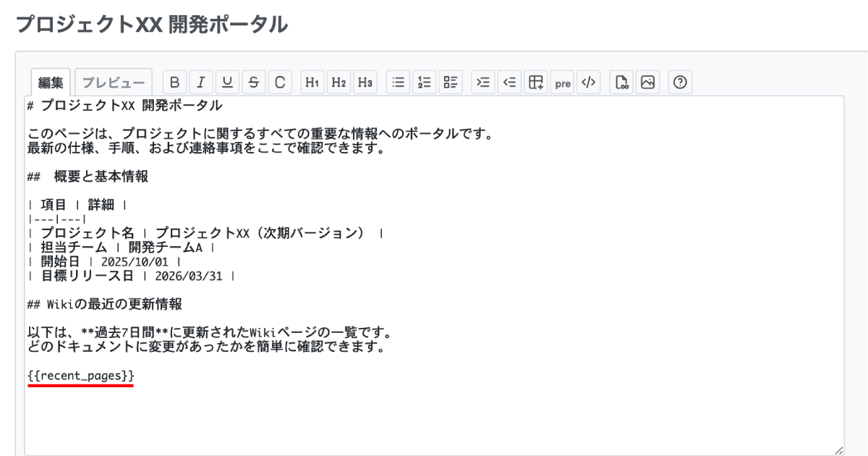Open the formatting help question mark icon
This screenshot has width=868, height=456.
[680, 83]
